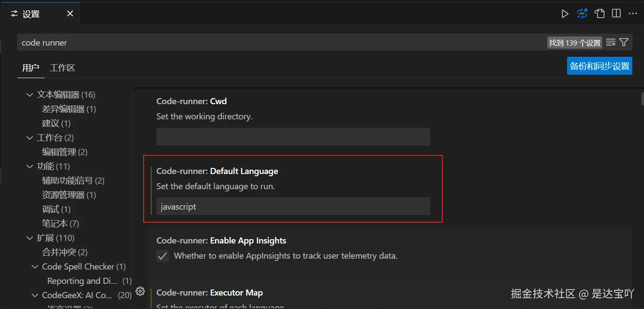The image size is (644, 309).
Task: Split the editor using split-view icon
Action: (x=616, y=13)
